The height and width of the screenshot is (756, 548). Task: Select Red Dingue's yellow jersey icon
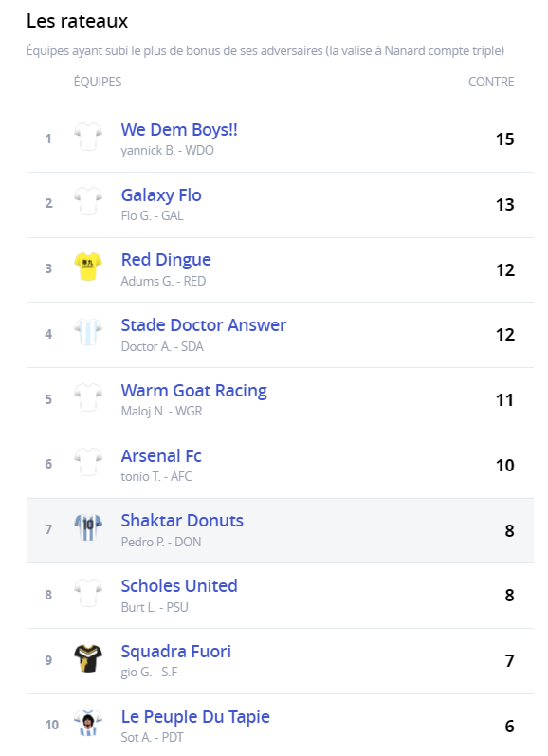click(88, 267)
